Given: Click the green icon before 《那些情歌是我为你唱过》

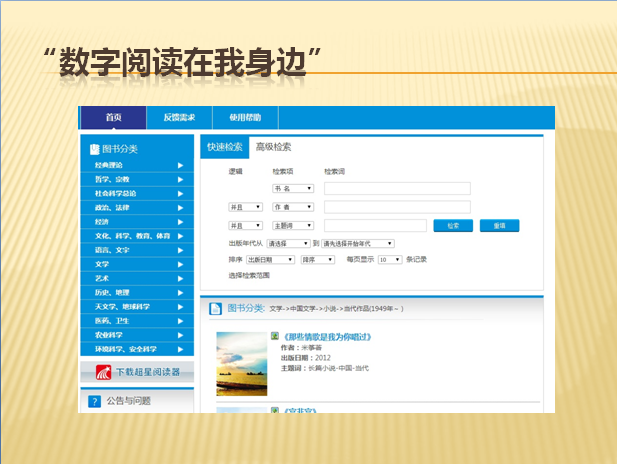Looking at the screenshot, I should coord(274,336).
